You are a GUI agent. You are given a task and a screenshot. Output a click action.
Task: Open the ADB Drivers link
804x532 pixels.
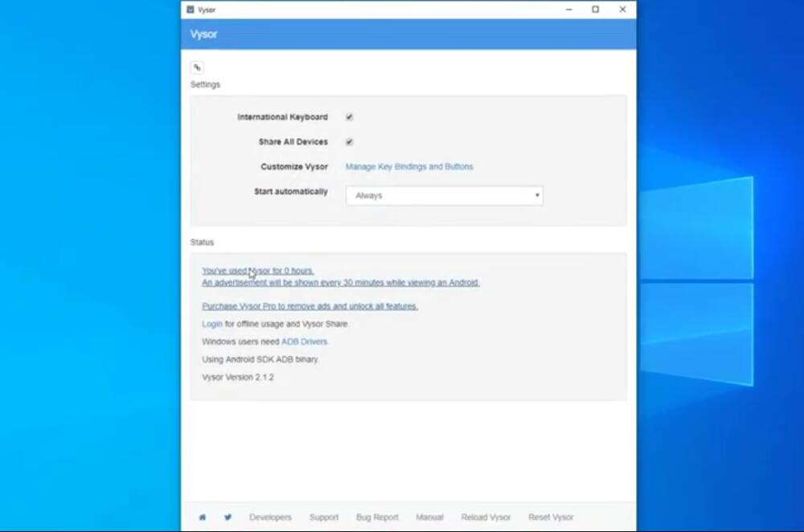click(x=304, y=342)
